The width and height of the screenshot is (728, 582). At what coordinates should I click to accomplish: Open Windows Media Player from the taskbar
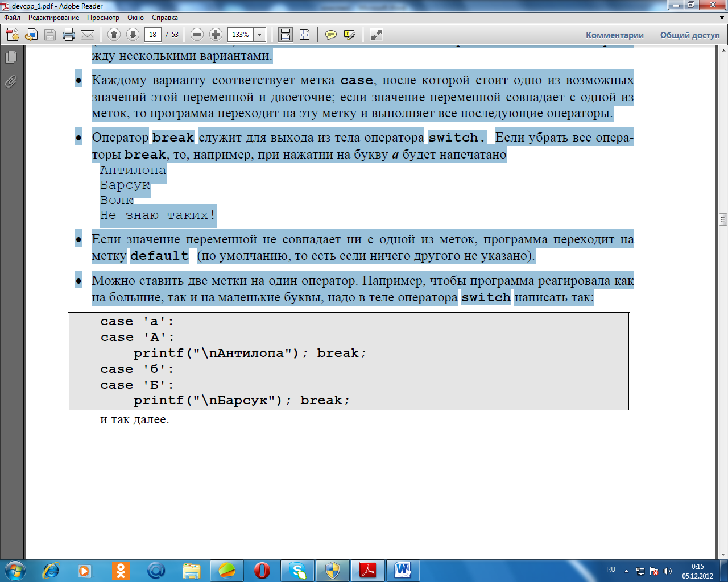(85, 570)
